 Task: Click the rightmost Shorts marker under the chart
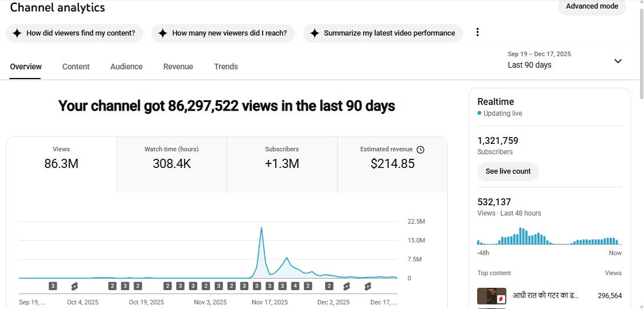click(x=368, y=285)
